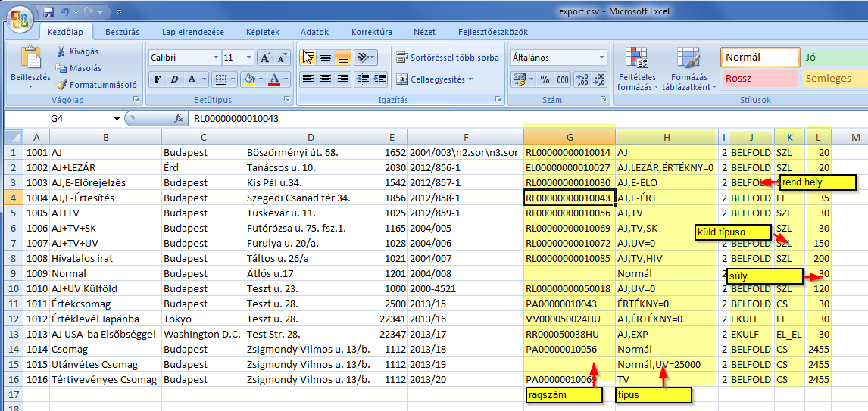This screenshot has height=411, width=868.
Task: Apply the Normál cell style
Action: coord(760,57)
